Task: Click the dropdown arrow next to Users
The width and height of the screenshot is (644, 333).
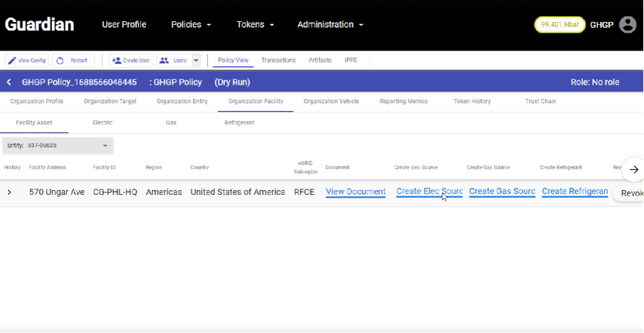Action: 196,60
